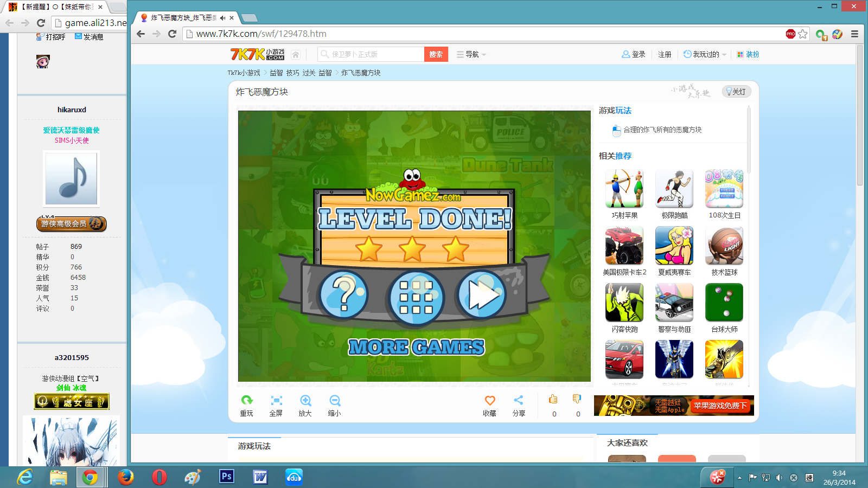This screenshot has height=488, width=868.
Task: Open Photoshop from the taskbar
Action: pos(227,477)
